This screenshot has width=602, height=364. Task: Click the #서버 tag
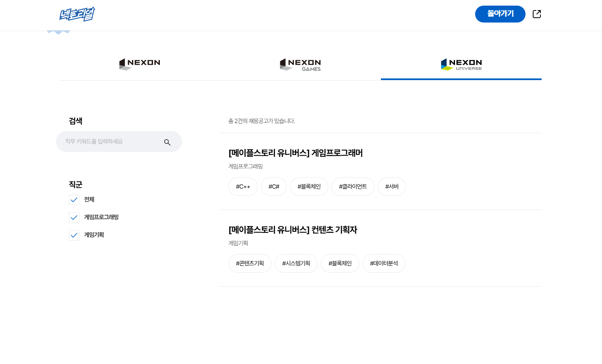[x=392, y=187]
